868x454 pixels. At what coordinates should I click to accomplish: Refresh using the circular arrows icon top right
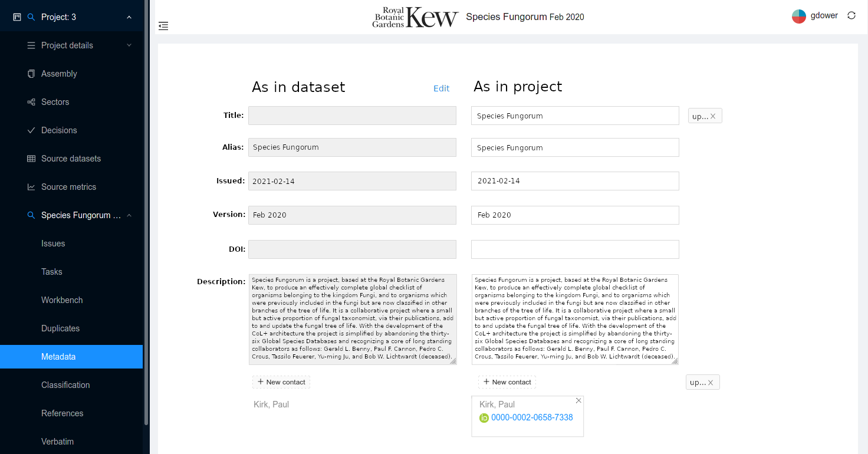851,15
